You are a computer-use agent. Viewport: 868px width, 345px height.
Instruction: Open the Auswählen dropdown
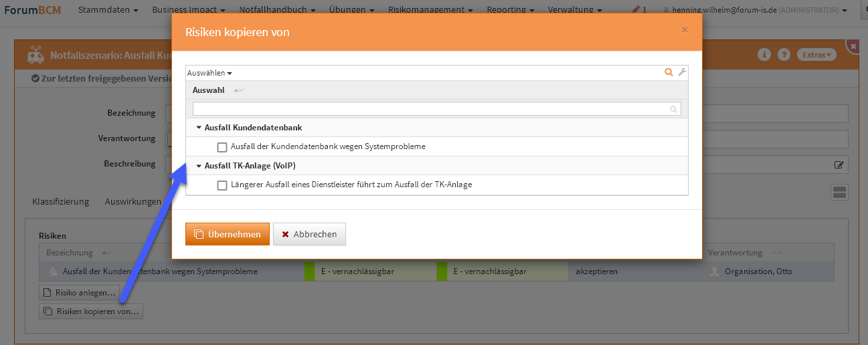(x=209, y=73)
